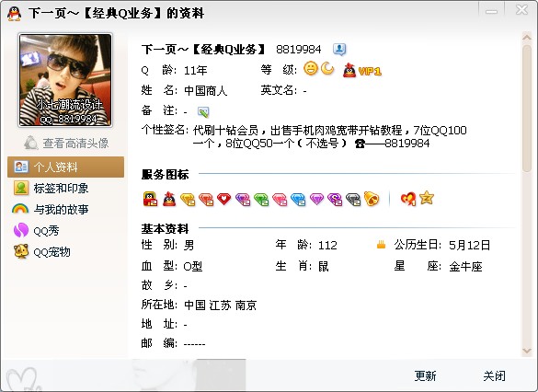This screenshot has height=392, width=538.
Task: Click the red heart service icon
Action: 223,199
